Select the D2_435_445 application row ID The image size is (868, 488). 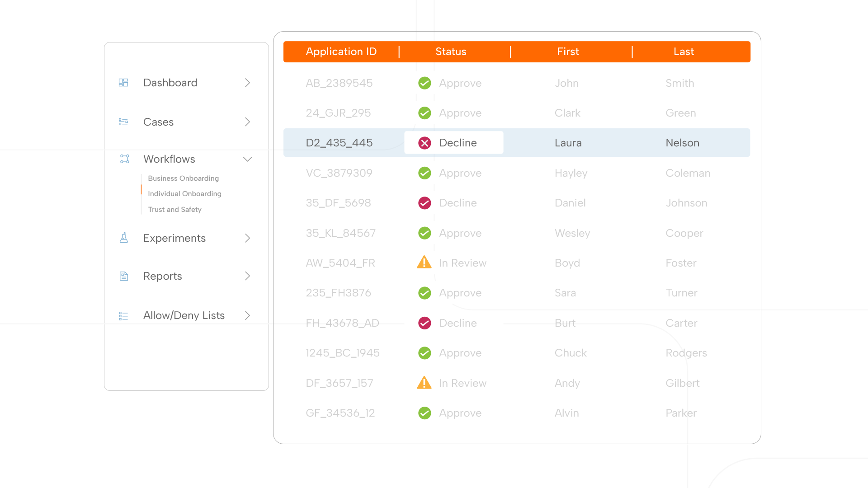339,143
